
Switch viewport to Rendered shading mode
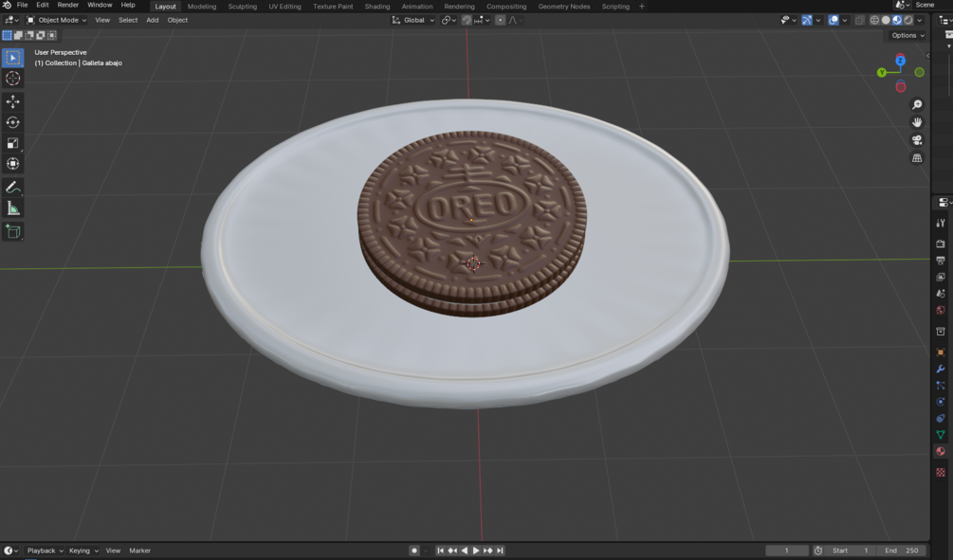tap(908, 19)
